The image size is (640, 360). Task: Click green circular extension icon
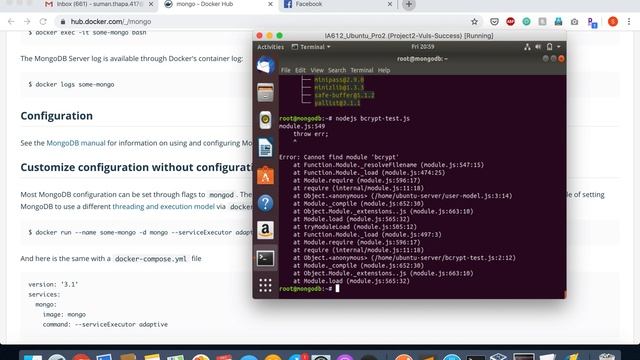(x=526, y=22)
